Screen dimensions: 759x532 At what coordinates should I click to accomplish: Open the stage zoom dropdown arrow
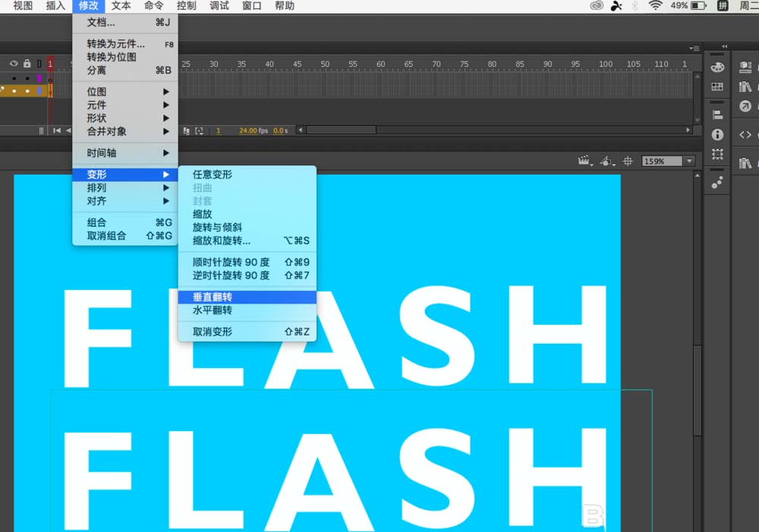pos(689,161)
